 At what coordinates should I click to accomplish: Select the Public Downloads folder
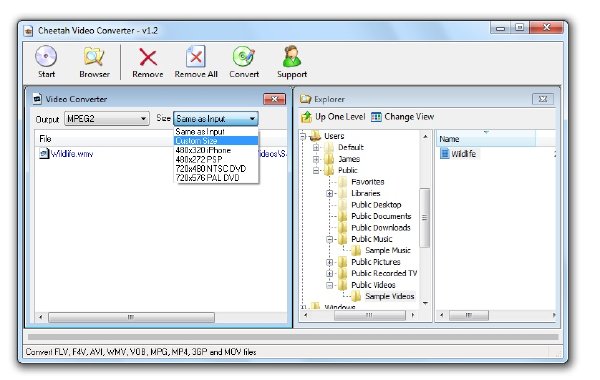[x=381, y=228]
